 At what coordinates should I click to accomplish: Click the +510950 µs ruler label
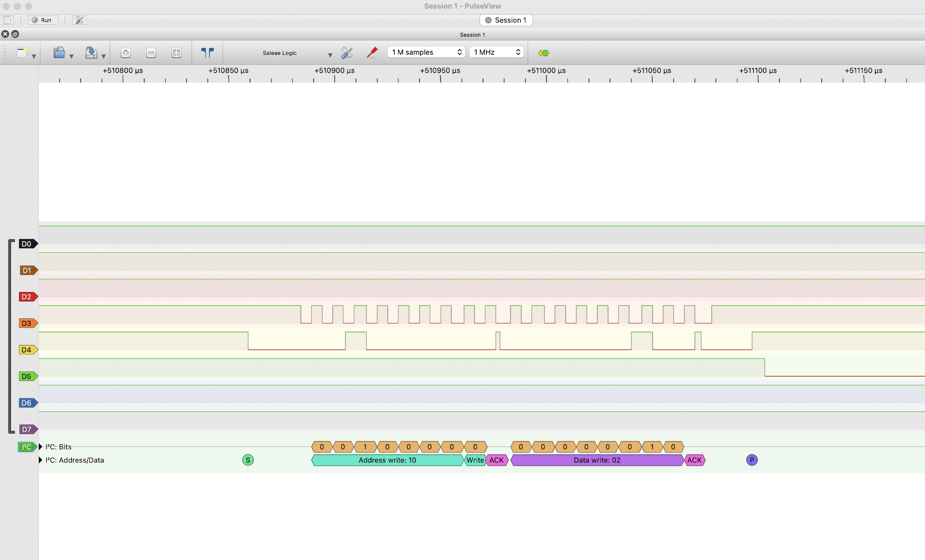[440, 70]
